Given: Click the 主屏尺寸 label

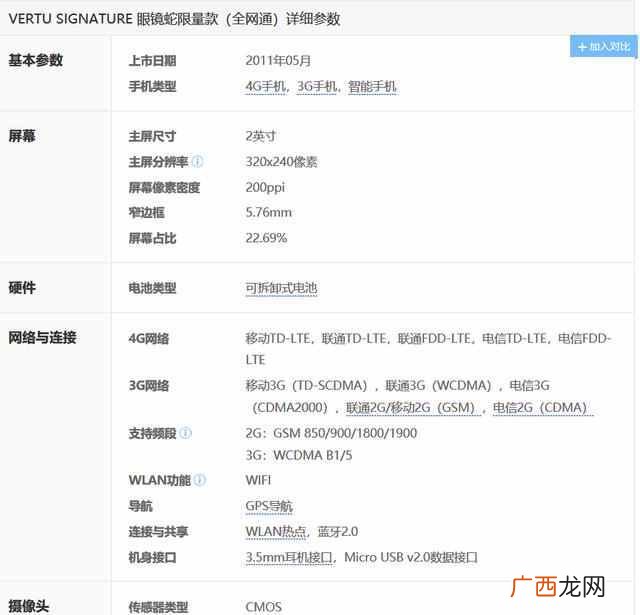Looking at the screenshot, I should (x=152, y=136).
